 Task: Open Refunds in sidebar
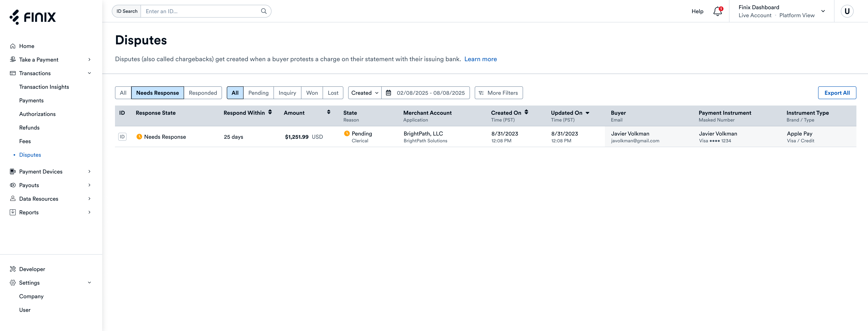pos(29,128)
